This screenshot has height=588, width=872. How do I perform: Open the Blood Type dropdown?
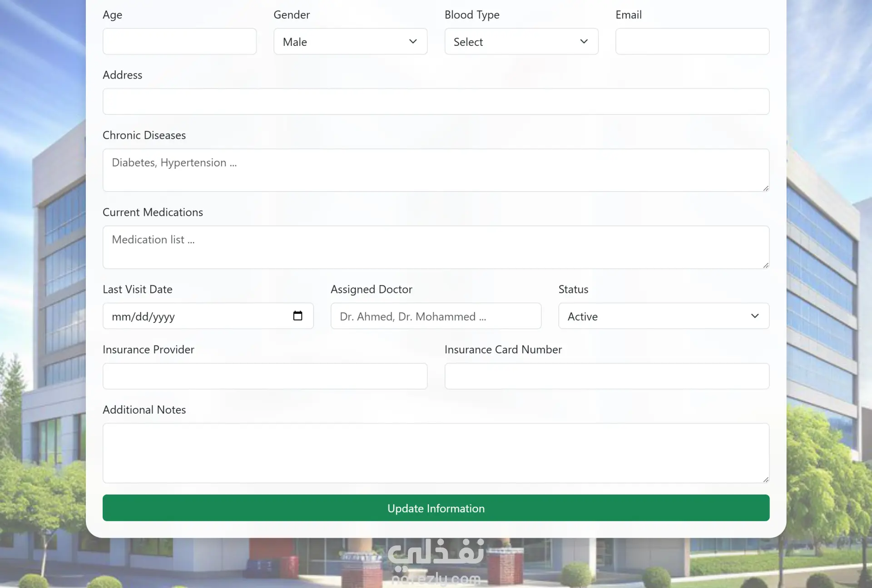click(x=521, y=42)
